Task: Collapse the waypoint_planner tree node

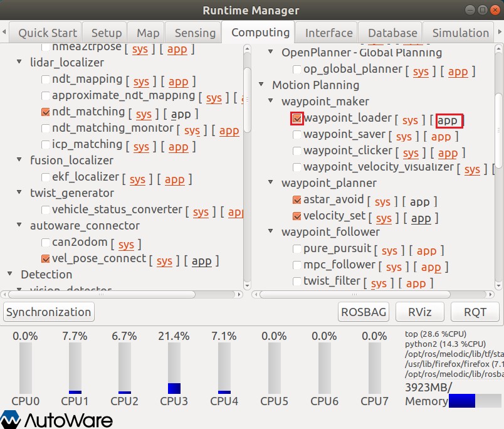Action: 271,182
